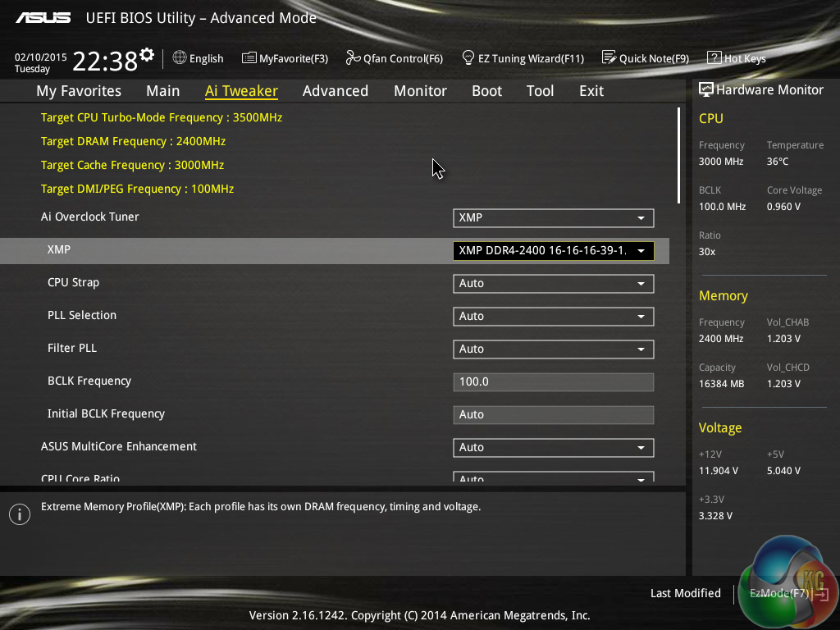Select the Ai Overclock Tuner row label
This screenshot has height=630, width=840.
pyautogui.click(x=90, y=217)
